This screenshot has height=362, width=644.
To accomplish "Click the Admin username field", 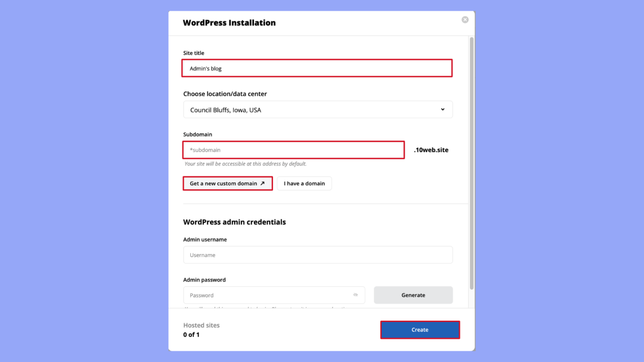I will click(x=318, y=255).
